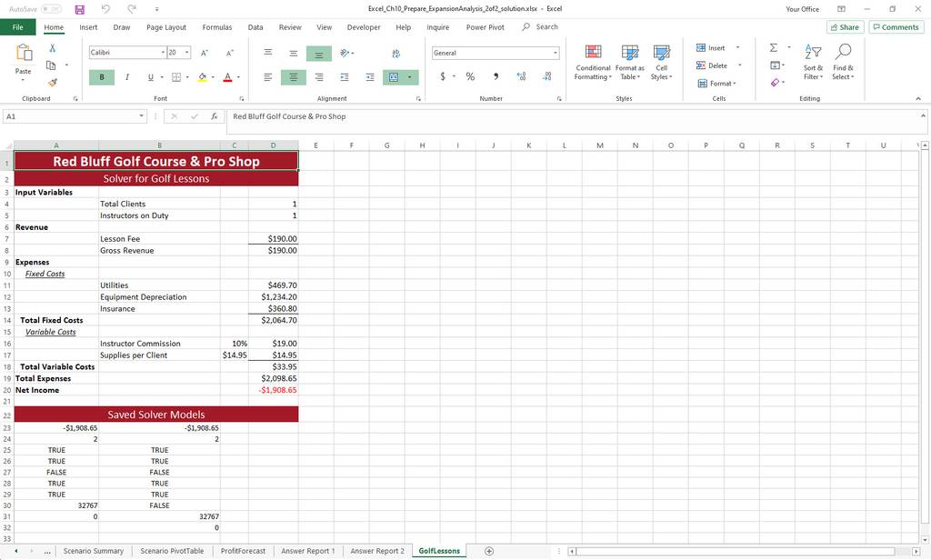Activate the Format Painter brush
This screenshot has width=931, height=560.
pos(52,82)
